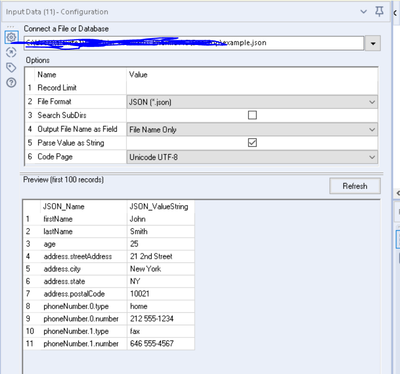Toggle the Search SubDirs checkbox
This screenshot has height=374, width=400.
coord(252,115)
